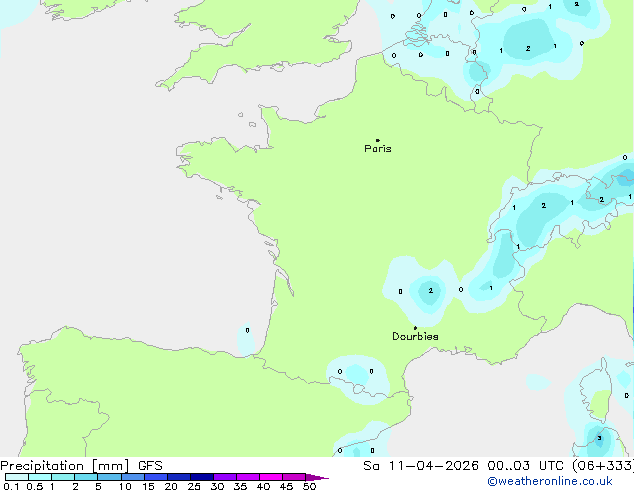Pick the 30–35 mm purple legend swatch
Screen dimensions: 634x490
click(225, 477)
